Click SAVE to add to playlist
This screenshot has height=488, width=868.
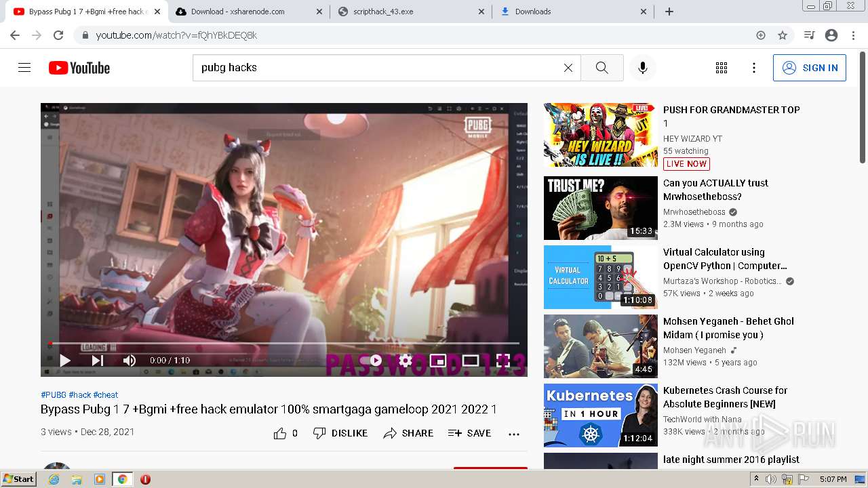click(x=469, y=433)
